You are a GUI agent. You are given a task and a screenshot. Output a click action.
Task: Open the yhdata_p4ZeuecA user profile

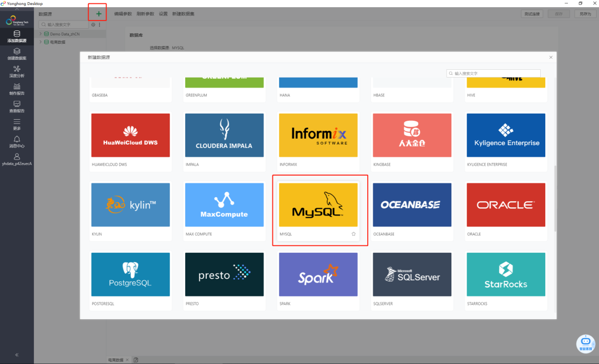coord(17,160)
